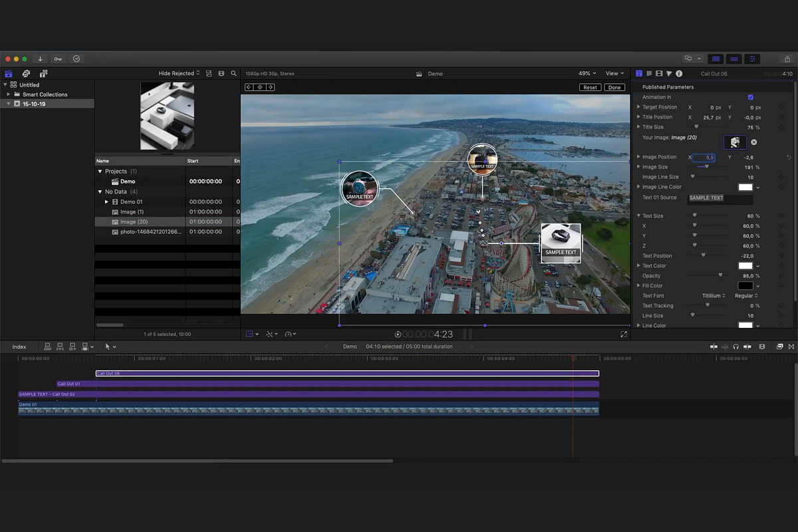Screen dimensions: 798x532
Task: Open the Regular font style dropdown
Action: 746,296
